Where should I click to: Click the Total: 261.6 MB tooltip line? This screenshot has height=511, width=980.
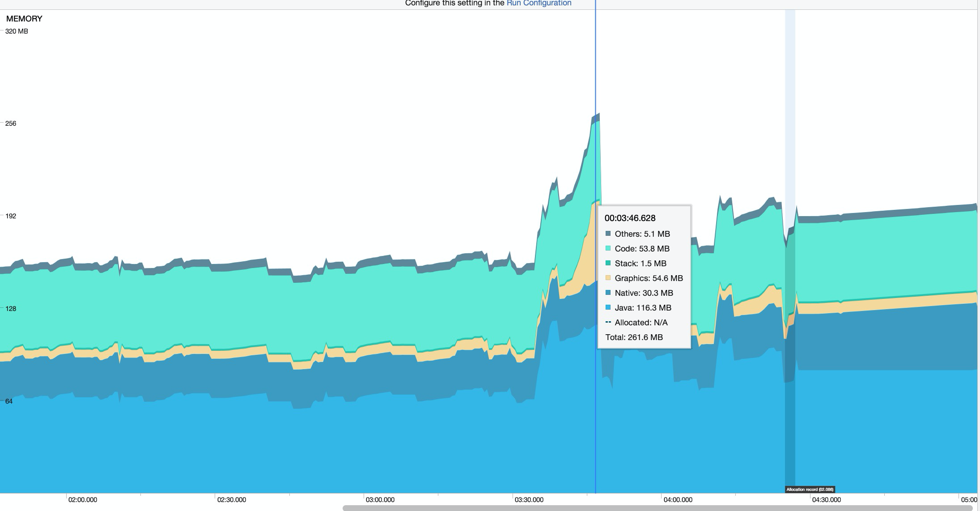tap(634, 337)
